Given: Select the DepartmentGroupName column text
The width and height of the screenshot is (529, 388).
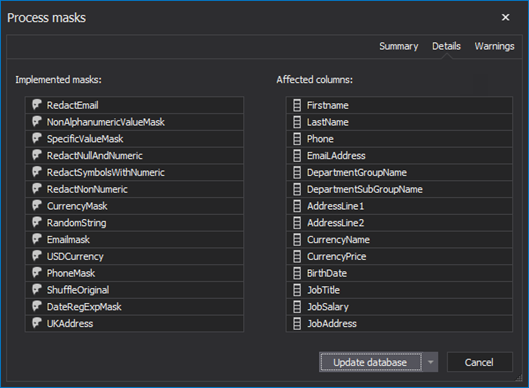Looking at the screenshot, I should (357, 172).
